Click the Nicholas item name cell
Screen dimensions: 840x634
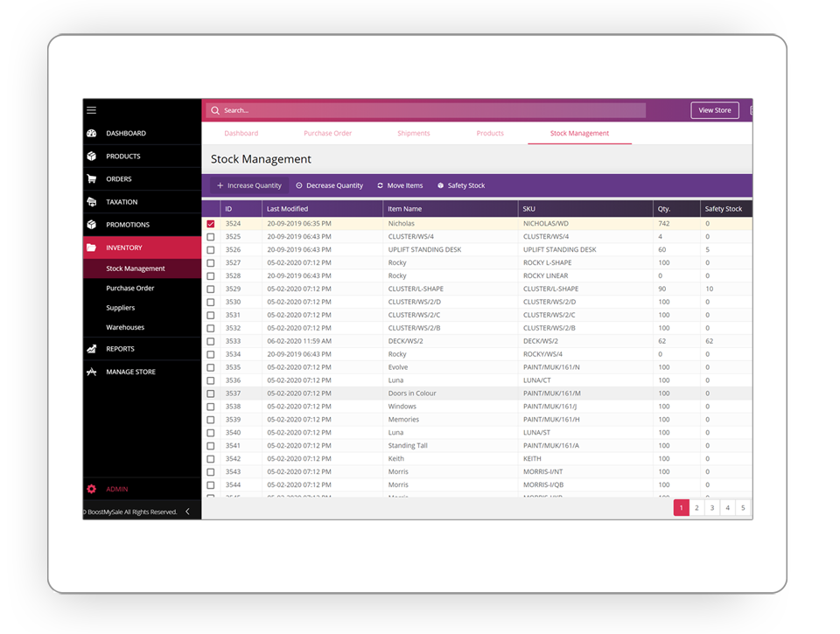[x=402, y=223]
